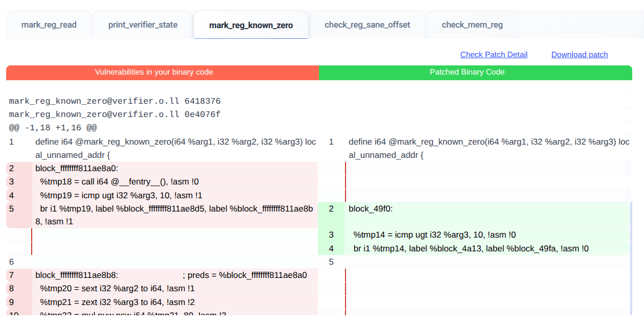Open the print_verifier_state tab

pos(143,24)
